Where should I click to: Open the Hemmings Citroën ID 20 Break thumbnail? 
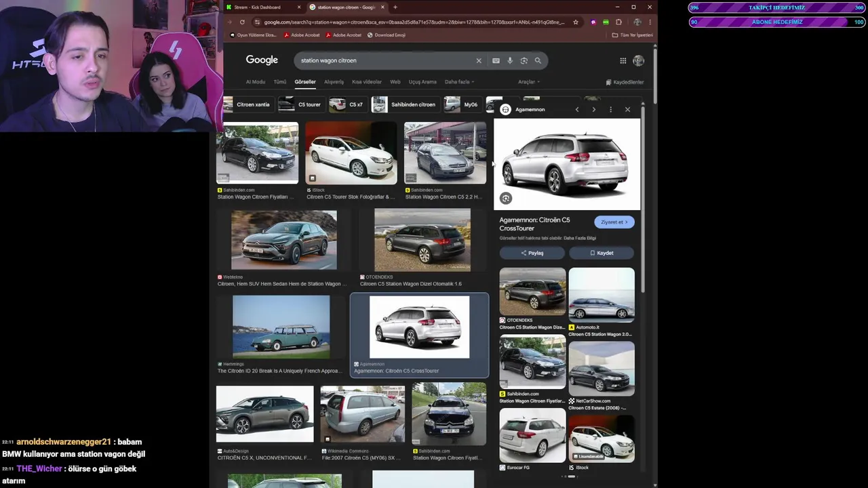[x=281, y=327]
